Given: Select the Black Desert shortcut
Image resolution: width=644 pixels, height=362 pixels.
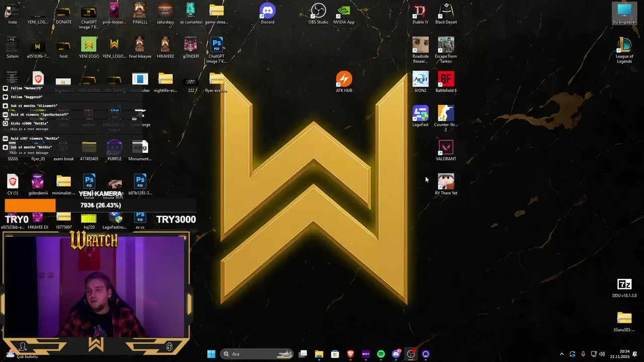Looking at the screenshot, I should click(446, 14).
